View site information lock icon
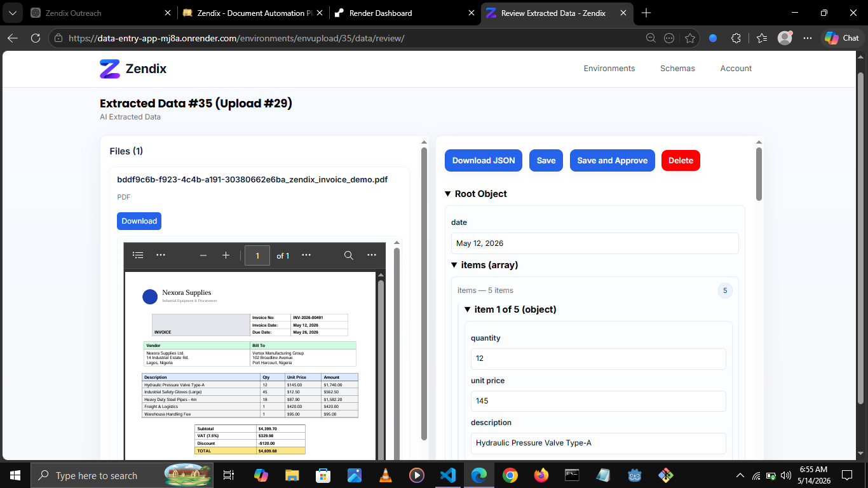Image resolution: width=868 pixels, height=488 pixels. coord(58,38)
